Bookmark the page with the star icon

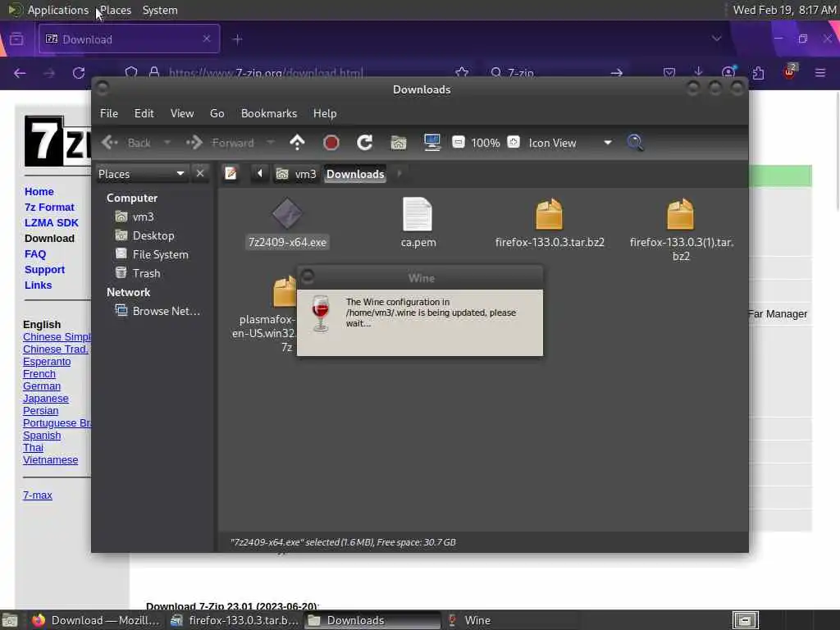coord(462,73)
